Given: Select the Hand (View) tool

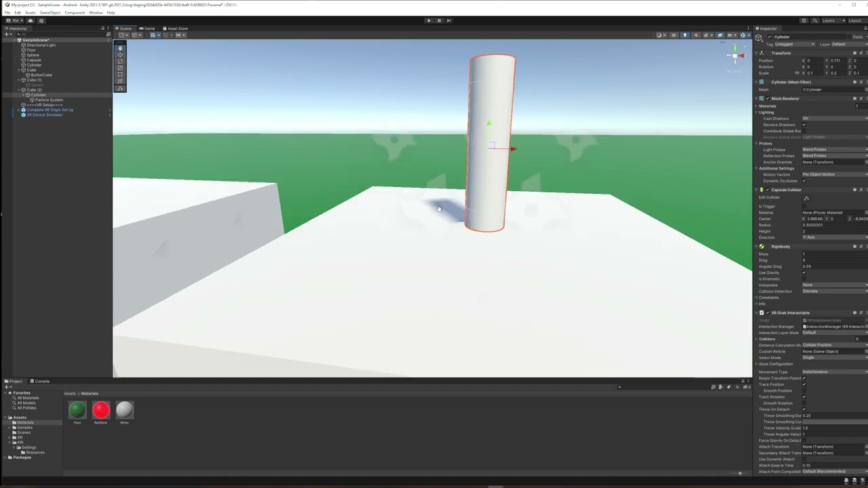Looking at the screenshot, I should tap(121, 48).
